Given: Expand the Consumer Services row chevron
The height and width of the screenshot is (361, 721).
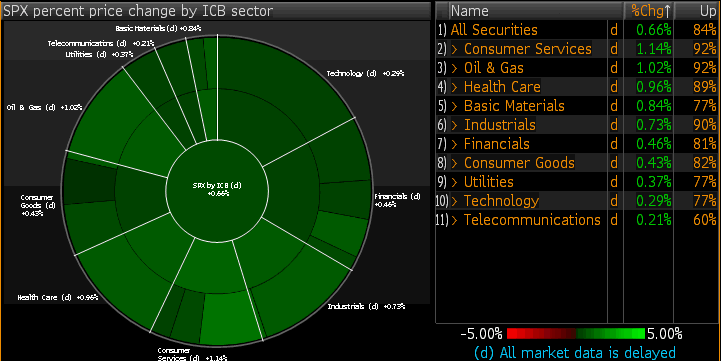Looking at the screenshot, I should click(x=454, y=49).
